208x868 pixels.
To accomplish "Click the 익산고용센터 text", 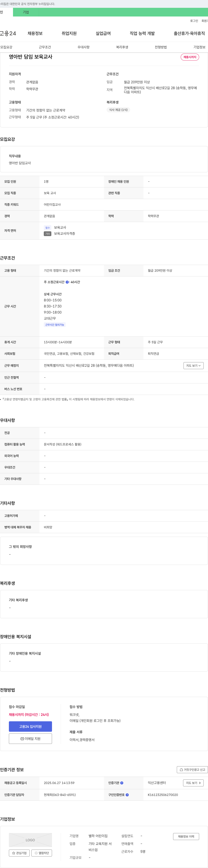I will (157, 783).
